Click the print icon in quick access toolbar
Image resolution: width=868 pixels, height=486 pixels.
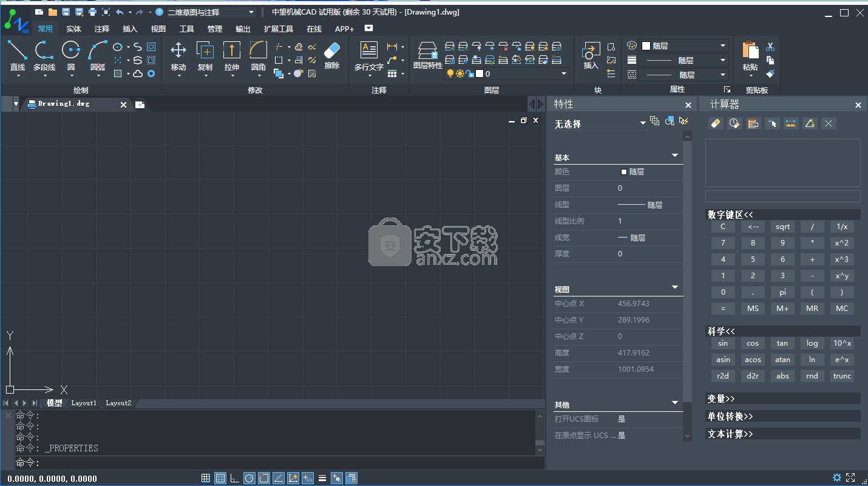[92, 12]
